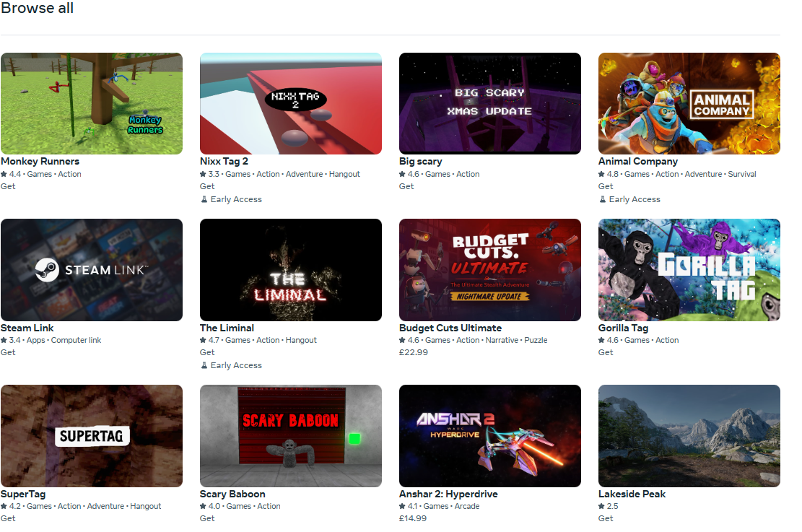Click the Monkey Runners title
The width and height of the screenshot is (802, 532).
(40, 161)
